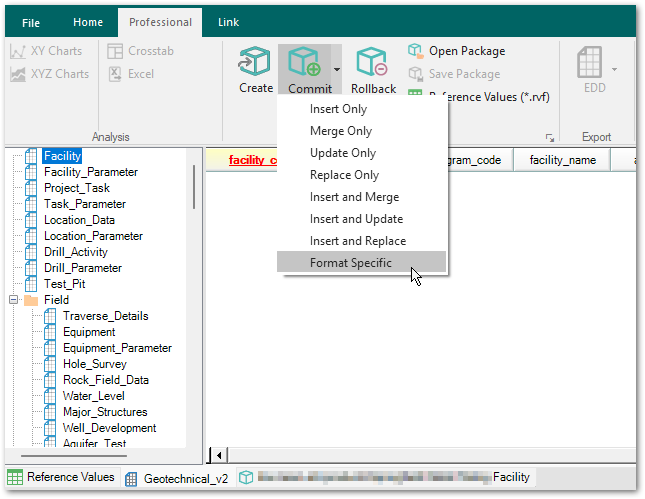Image resolution: width=645 pixels, height=499 pixels.
Task: Open the Reference Values bottom tab
Action: pyautogui.click(x=61, y=478)
